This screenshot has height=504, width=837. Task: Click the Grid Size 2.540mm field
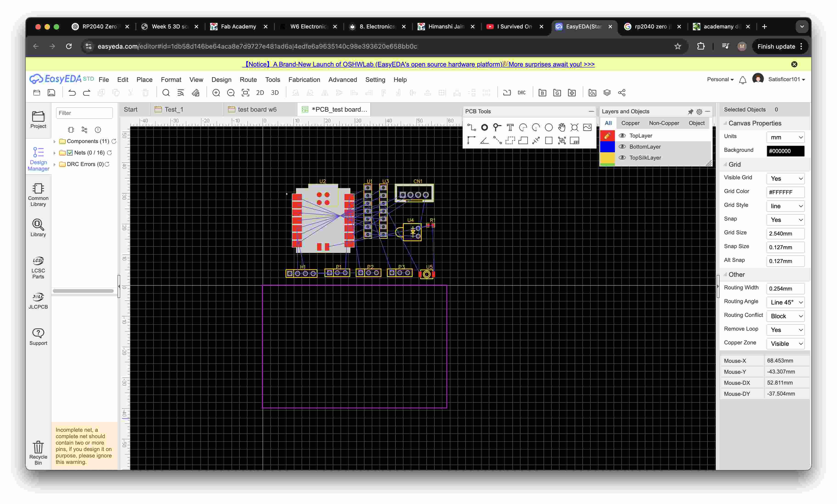[785, 233]
